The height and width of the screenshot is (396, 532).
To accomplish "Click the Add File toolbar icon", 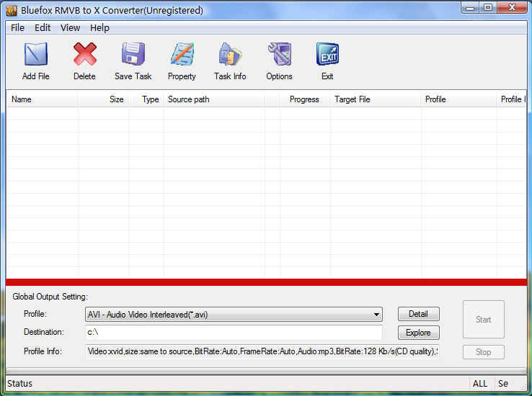I will pyautogui.click(x=35, y=55).
